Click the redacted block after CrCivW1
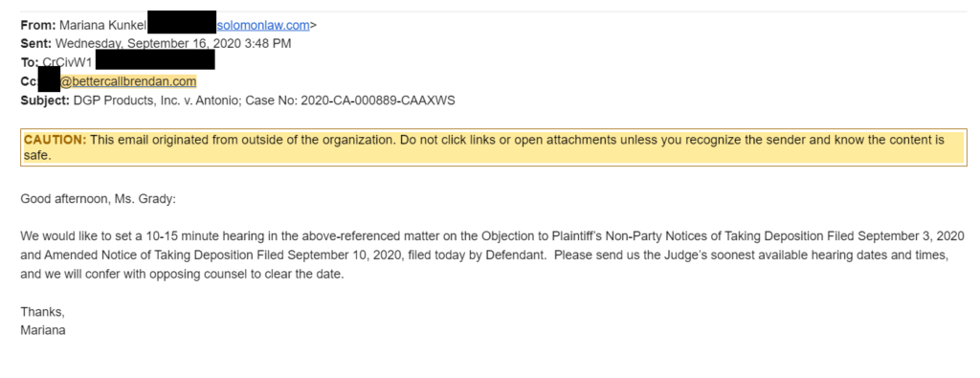 point(156,59)
